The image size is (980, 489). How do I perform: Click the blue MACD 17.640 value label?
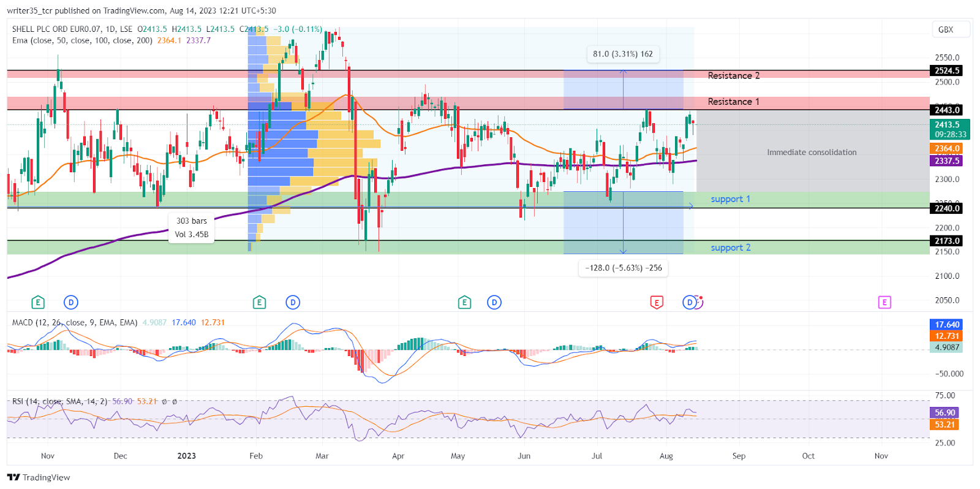pos(947,325)
